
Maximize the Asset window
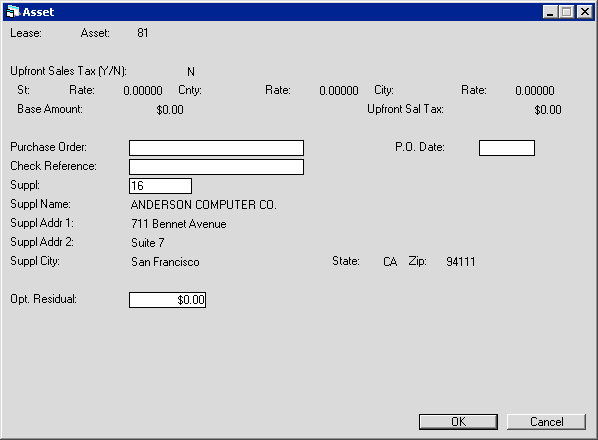567,12
